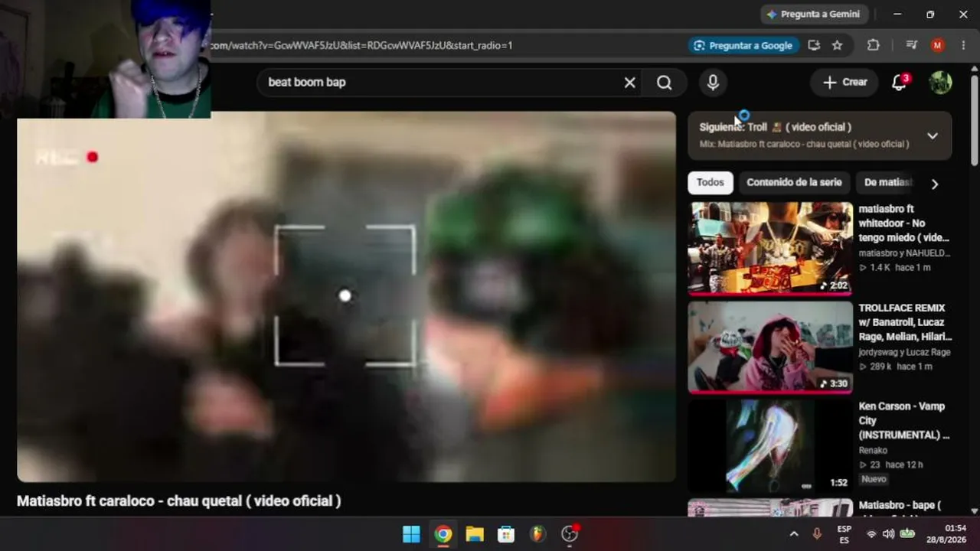This screenshot has width=980, height=551.
Task: Open Chrome media controls icon
Action: [x=911, y=45]
